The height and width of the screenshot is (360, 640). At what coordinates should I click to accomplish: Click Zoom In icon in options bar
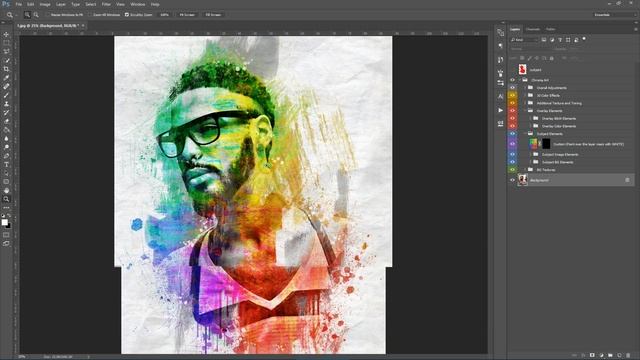pos(27,15)
